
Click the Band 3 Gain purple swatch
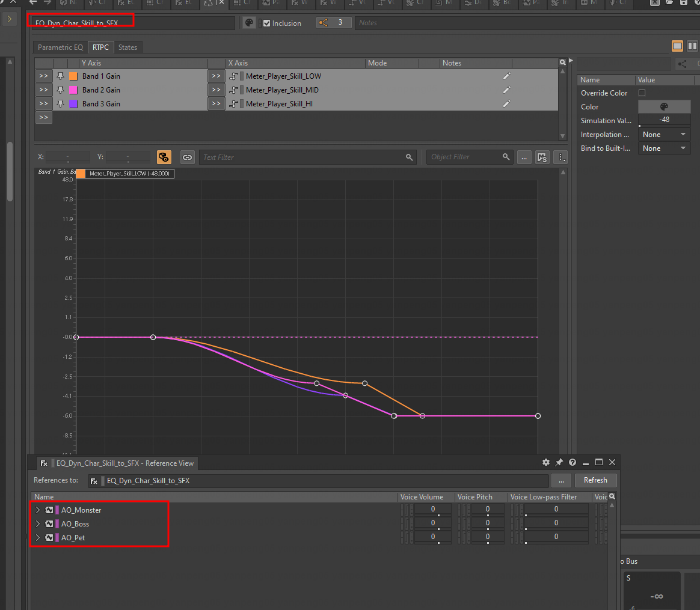[73, 104]
